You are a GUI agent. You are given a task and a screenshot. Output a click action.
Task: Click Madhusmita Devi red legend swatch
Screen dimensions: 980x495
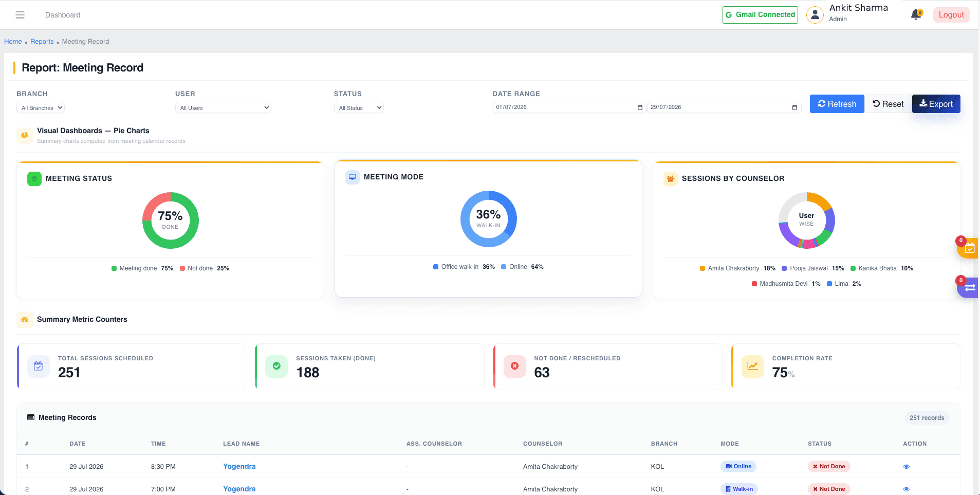[754, 284]
